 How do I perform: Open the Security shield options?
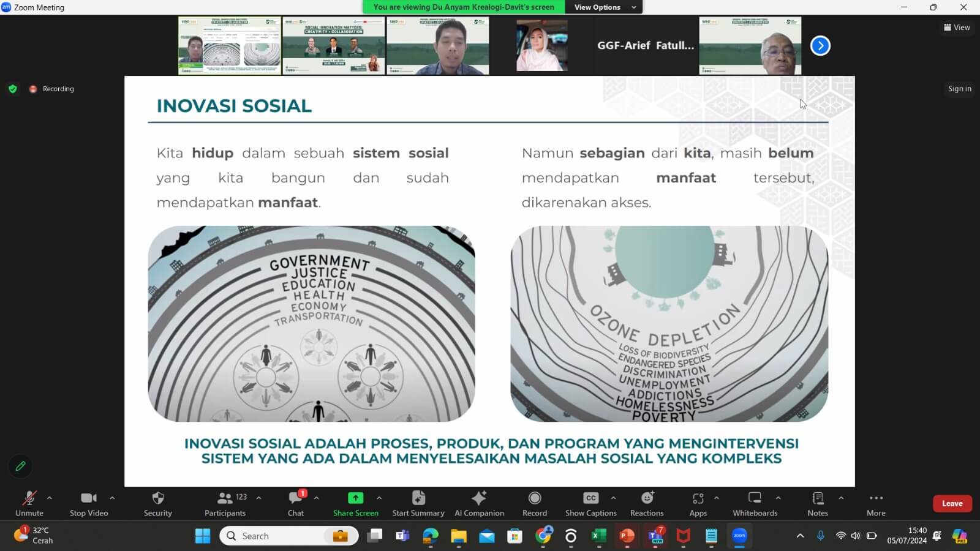pyautogui.click(x=157, y=503)
